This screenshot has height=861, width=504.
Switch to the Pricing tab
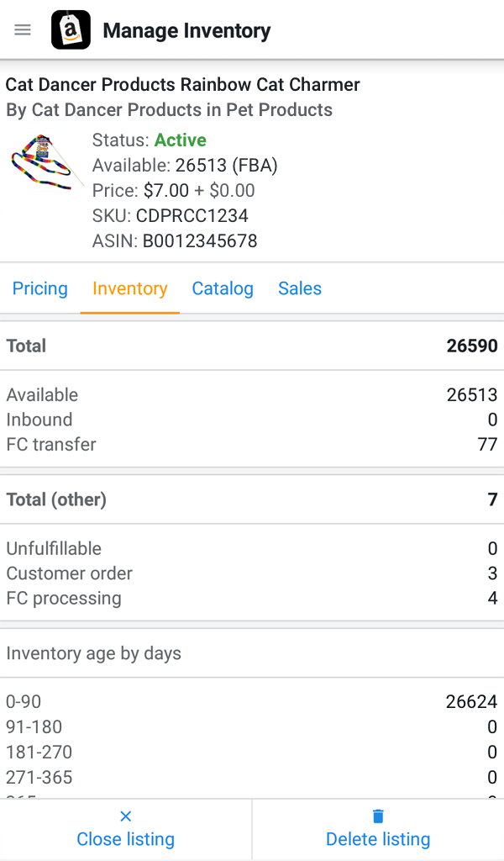pyautogui.click(x=39, y=288)
